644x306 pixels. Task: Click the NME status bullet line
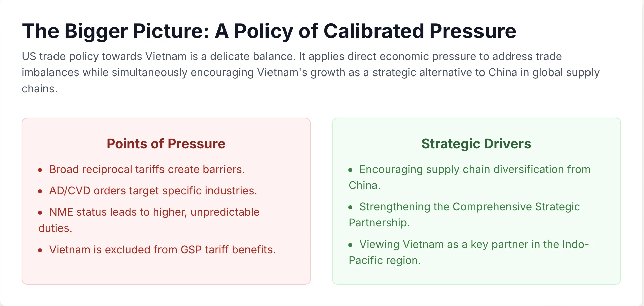[x=149, y=220]
